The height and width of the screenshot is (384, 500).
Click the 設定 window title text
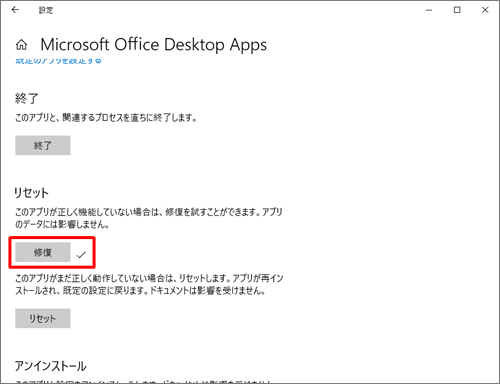[x=46, y=10]
